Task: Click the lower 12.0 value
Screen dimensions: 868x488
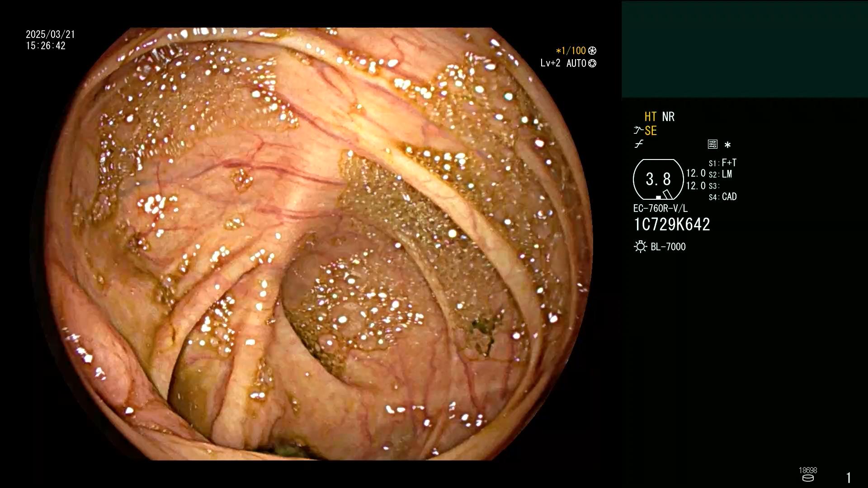Action: [696, 186]
